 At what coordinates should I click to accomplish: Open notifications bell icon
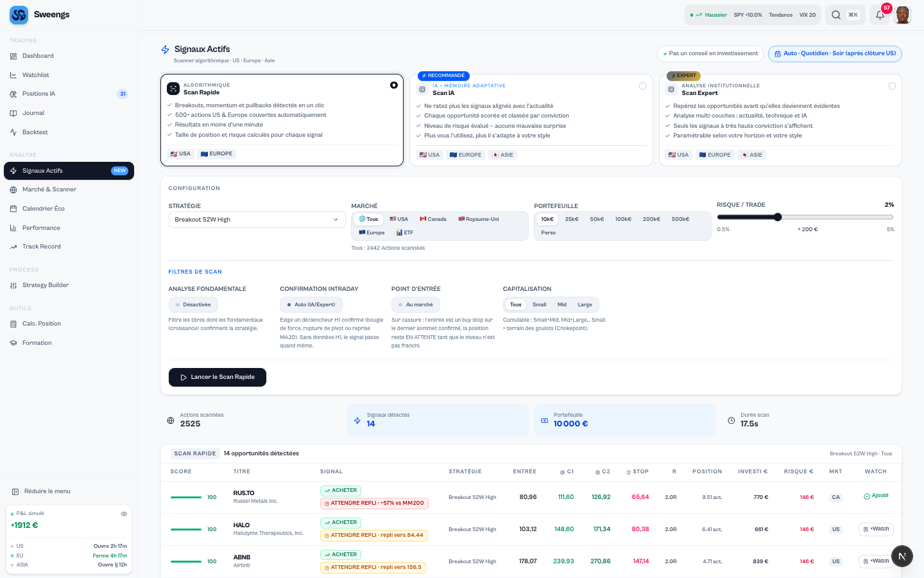click(x=880, y=15)
